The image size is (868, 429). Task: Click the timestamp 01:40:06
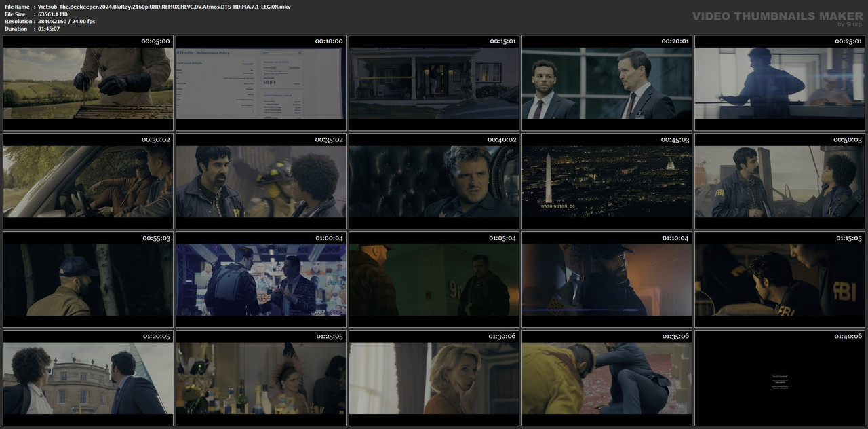[x=848, y=337]
